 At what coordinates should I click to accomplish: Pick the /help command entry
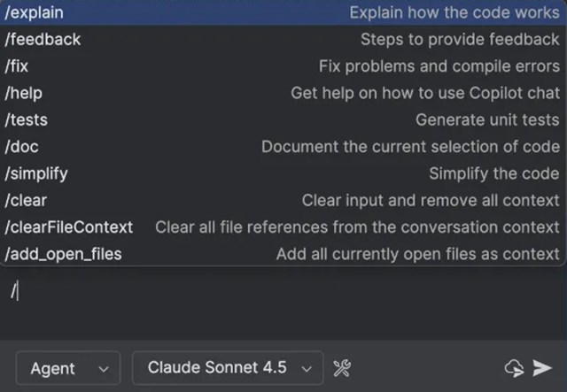click(24, 93)
